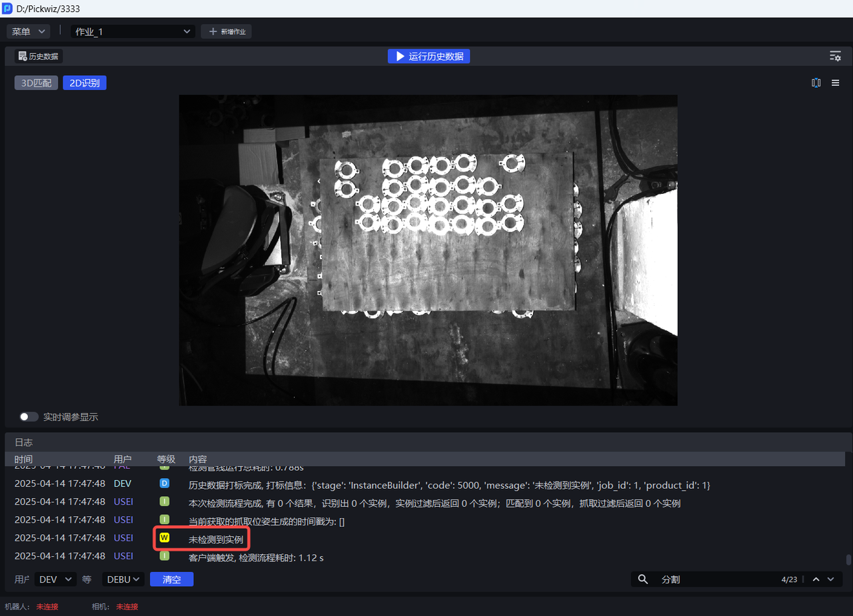Expand the 菜单 dropdown
The height and width of the screenshot is (616, 853).
pos(28,31)
